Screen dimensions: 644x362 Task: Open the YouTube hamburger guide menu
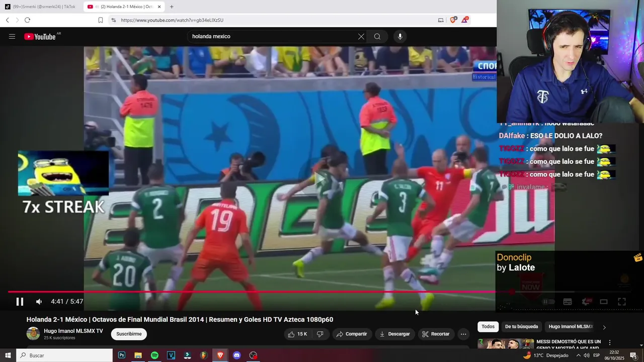click(12, 36)
